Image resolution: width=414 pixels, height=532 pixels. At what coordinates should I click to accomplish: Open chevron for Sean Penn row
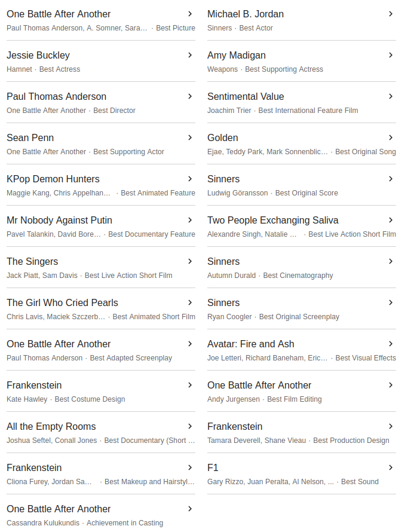pyautogui.click(x=190, y=137)
